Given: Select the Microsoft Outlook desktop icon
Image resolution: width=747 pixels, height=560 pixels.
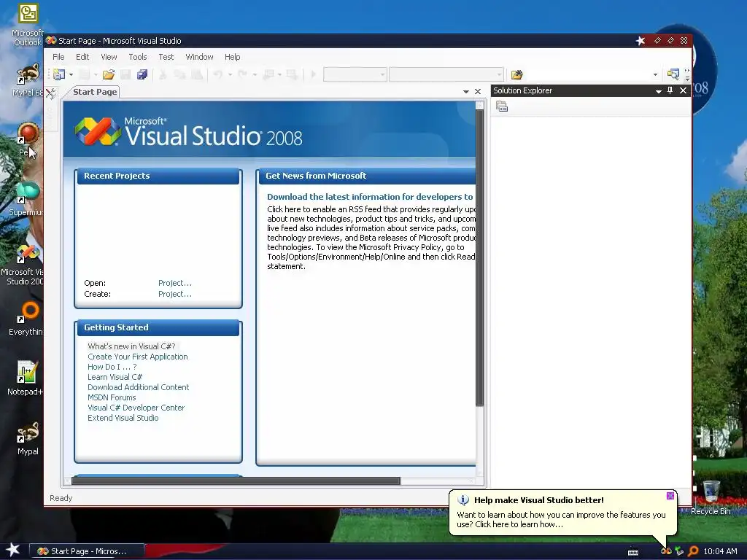Looking at the screenshot, I should pyautogui.click(x=28, y=26).
